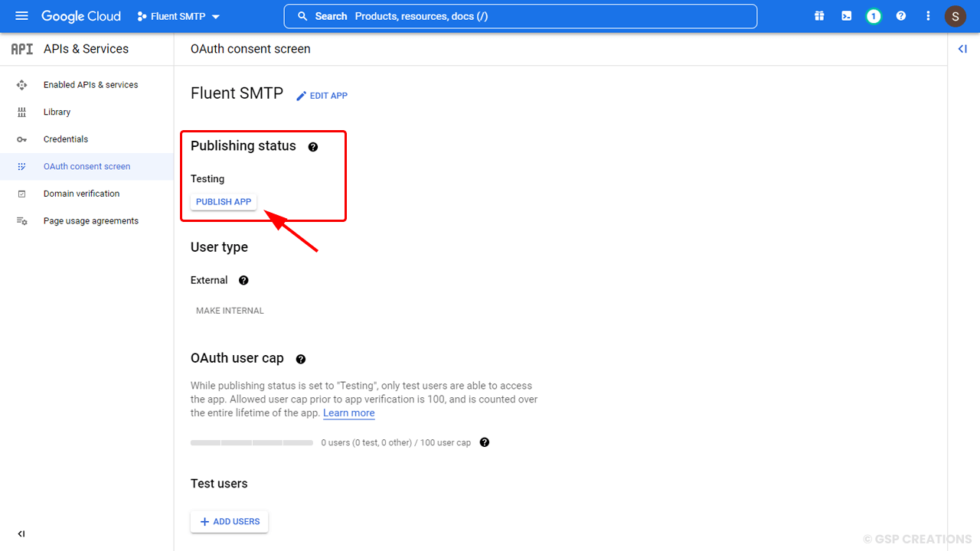Open Google Cloud notifications bell
The height and width of the screenshot is (551, 980).
pyautogui.click(x=874, y=15)
